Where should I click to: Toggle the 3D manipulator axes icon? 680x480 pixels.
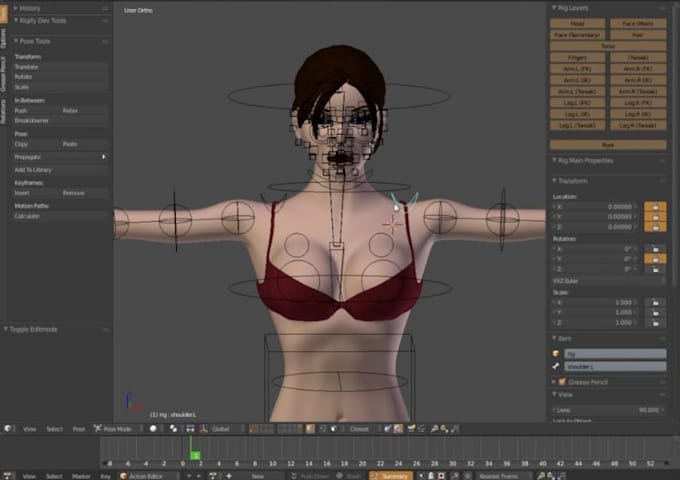[203, 428]
